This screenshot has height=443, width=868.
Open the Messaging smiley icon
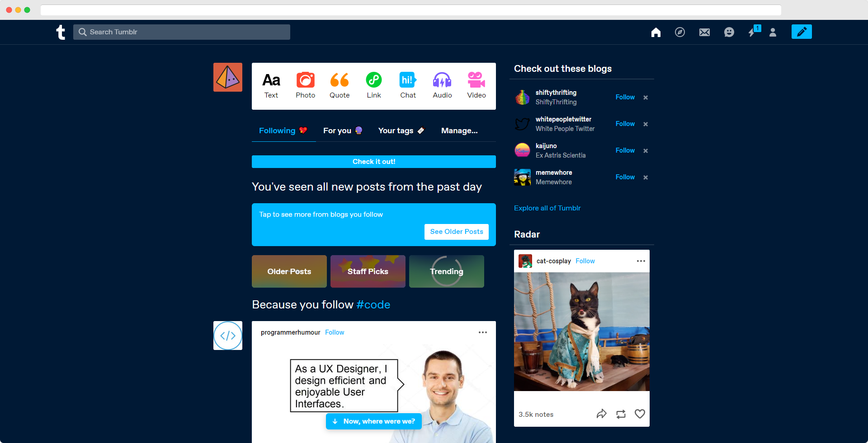[729, 32]
